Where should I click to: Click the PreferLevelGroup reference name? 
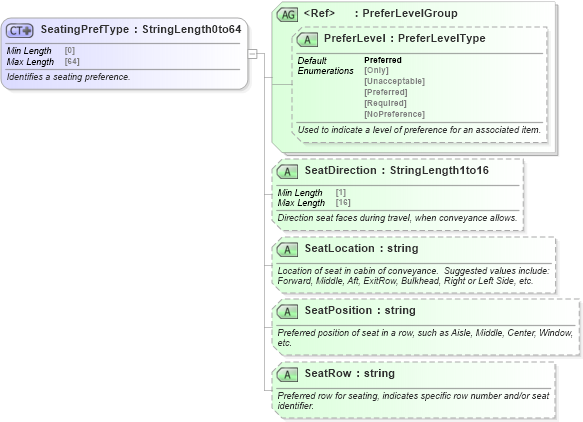[x=410, y=13]
